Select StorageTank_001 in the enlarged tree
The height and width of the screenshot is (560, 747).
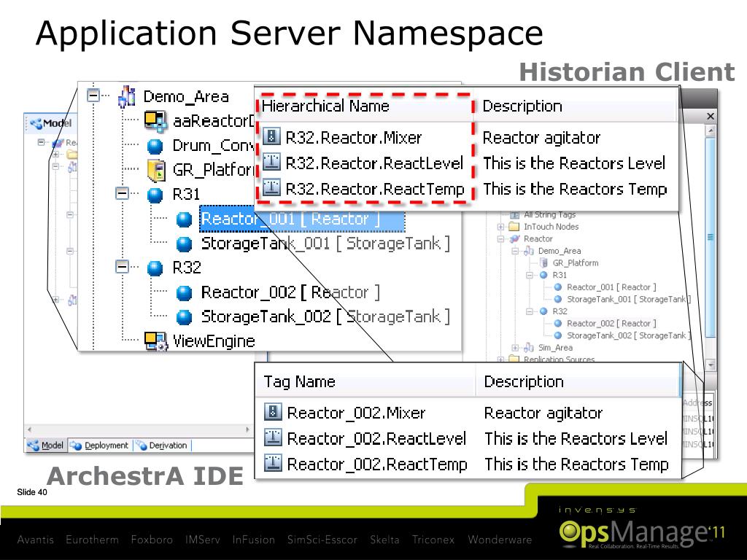tap(325, 244)
